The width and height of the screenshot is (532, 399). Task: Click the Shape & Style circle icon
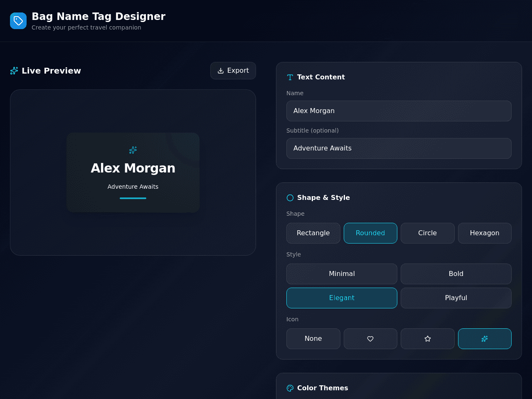point(290,198)
